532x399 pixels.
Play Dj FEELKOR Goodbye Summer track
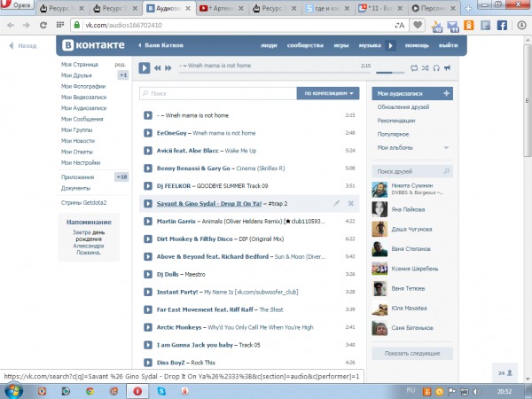coord(148,186)
